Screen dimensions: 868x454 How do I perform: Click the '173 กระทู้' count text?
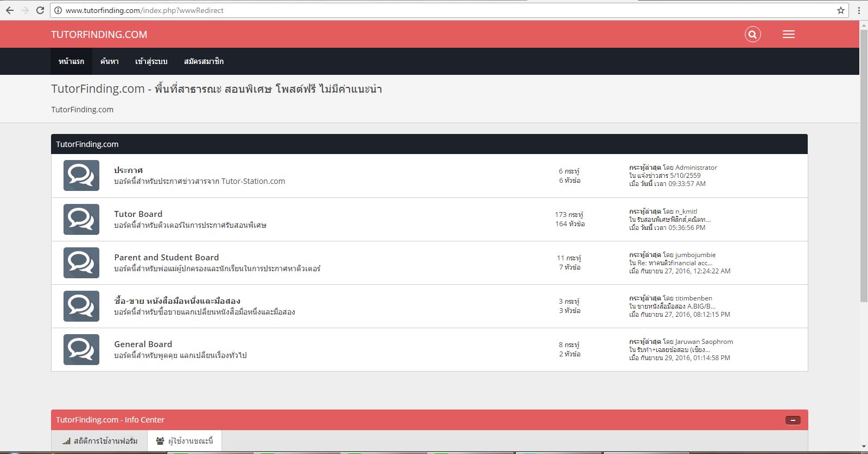coord(569,215)
